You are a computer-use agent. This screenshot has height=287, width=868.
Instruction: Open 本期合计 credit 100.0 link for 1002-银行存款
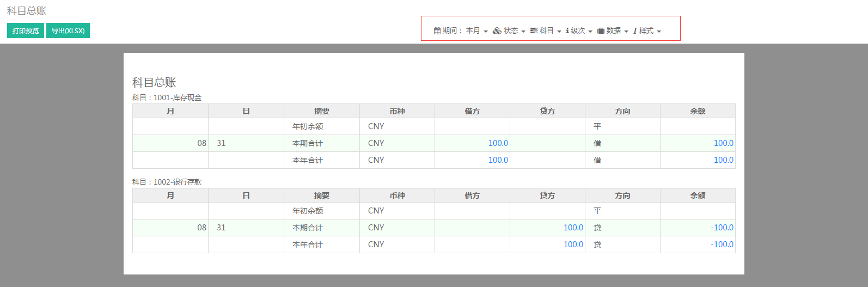[x=573, y=228]
